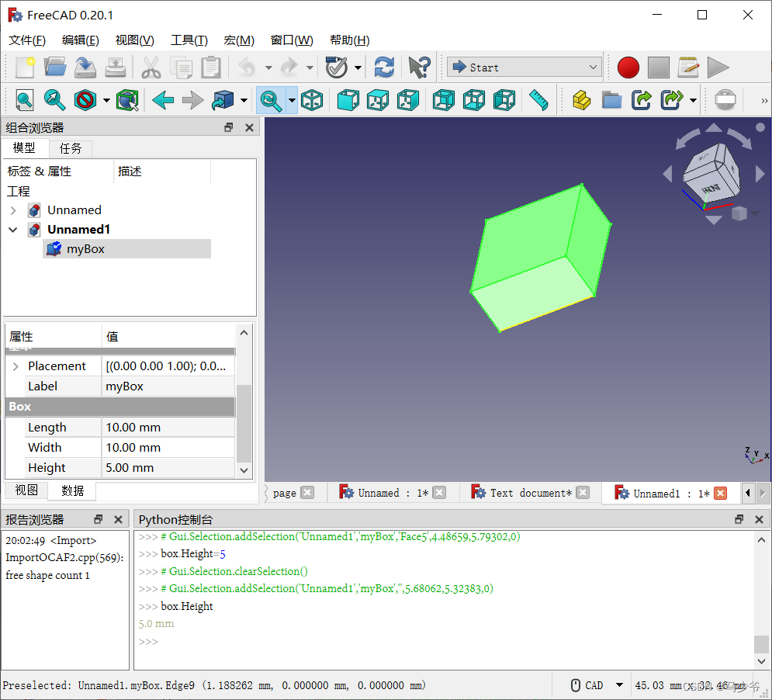
Task: Close the "page" document tab
Action: click(x=307, y=492)
